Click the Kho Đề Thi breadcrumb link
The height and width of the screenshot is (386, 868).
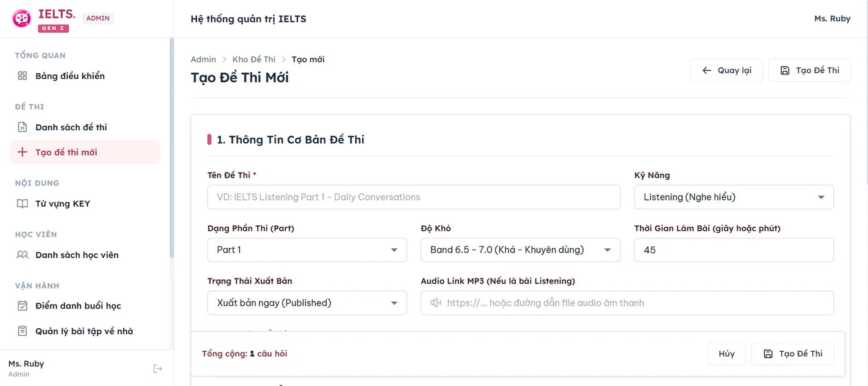coord(254,60)
